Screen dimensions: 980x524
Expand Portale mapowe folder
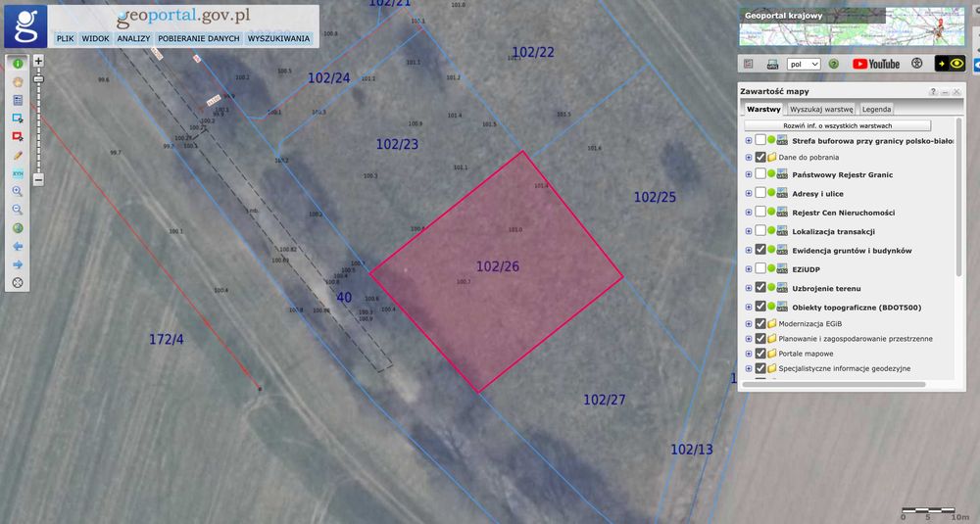tap(749, 354)
